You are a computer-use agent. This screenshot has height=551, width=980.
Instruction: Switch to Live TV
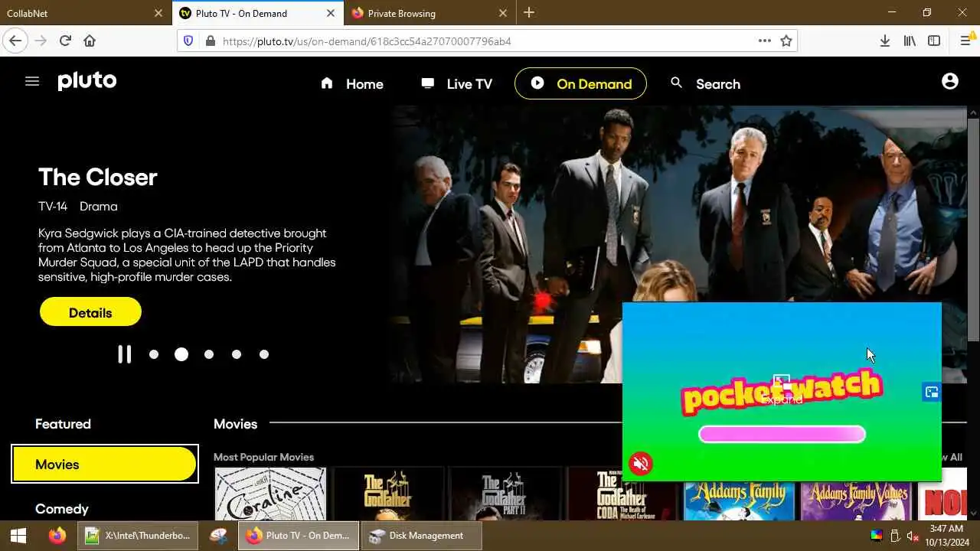pyautogui.click(x=456, y=83)
